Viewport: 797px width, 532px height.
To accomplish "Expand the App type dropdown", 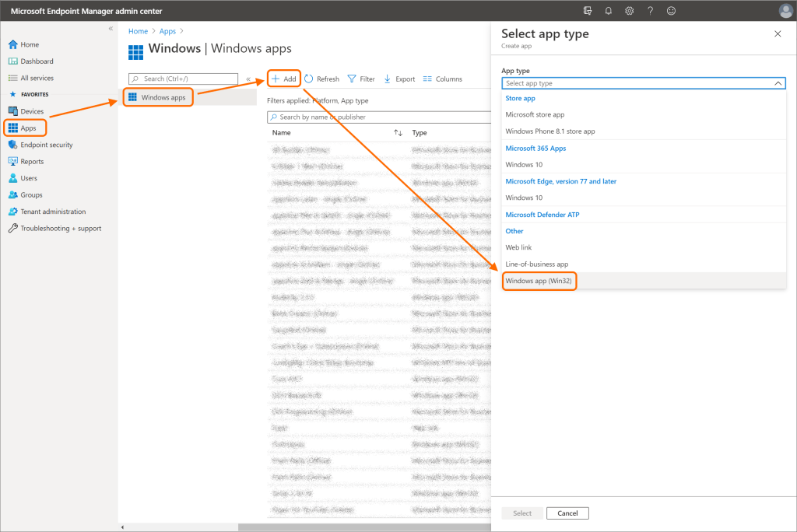I will tap(643, 83).
